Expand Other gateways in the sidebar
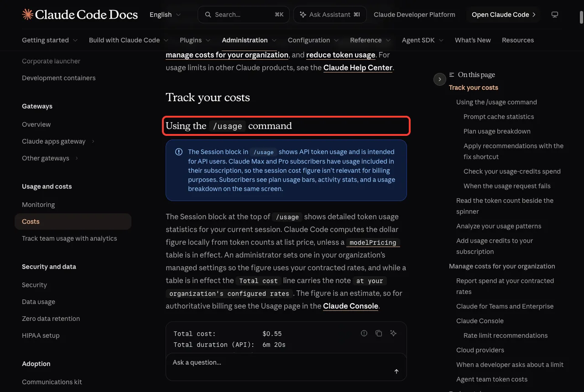Screen dimensions: 584x392 50,158
